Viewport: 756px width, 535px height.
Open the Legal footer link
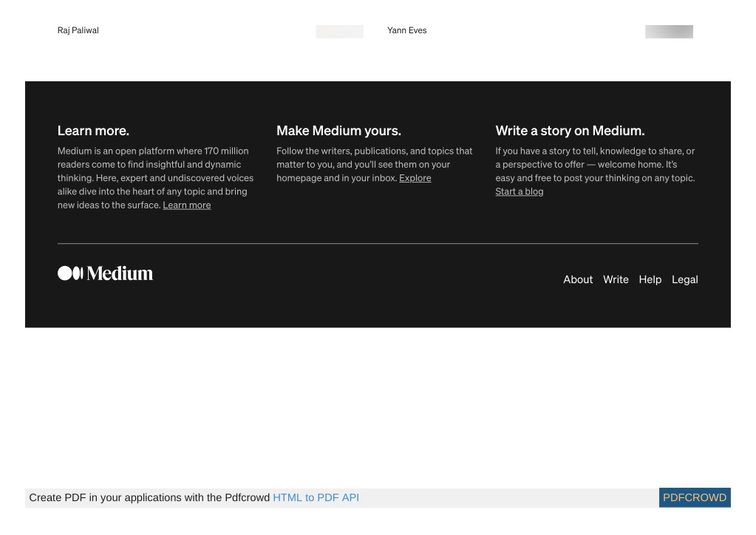(x=684, y=279)
